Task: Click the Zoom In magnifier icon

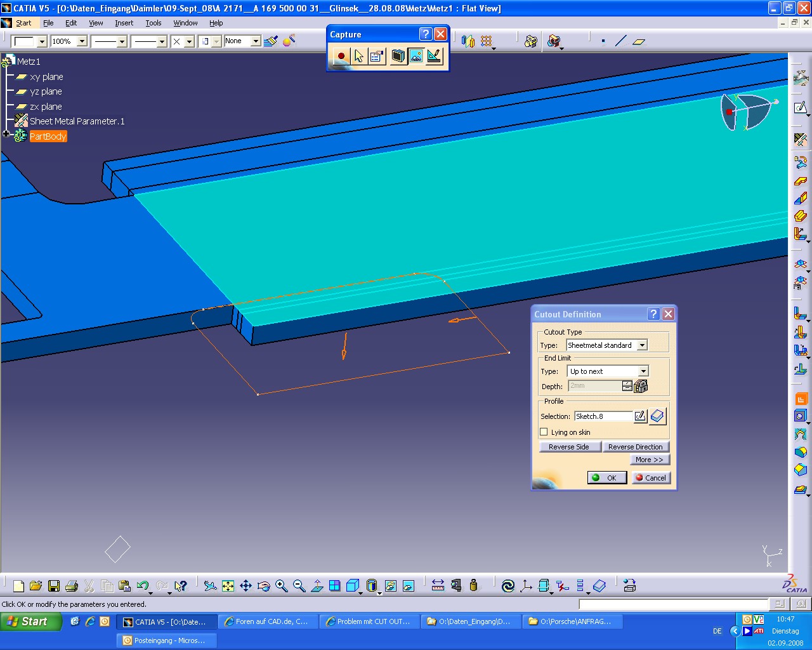Action: point(282,586)
